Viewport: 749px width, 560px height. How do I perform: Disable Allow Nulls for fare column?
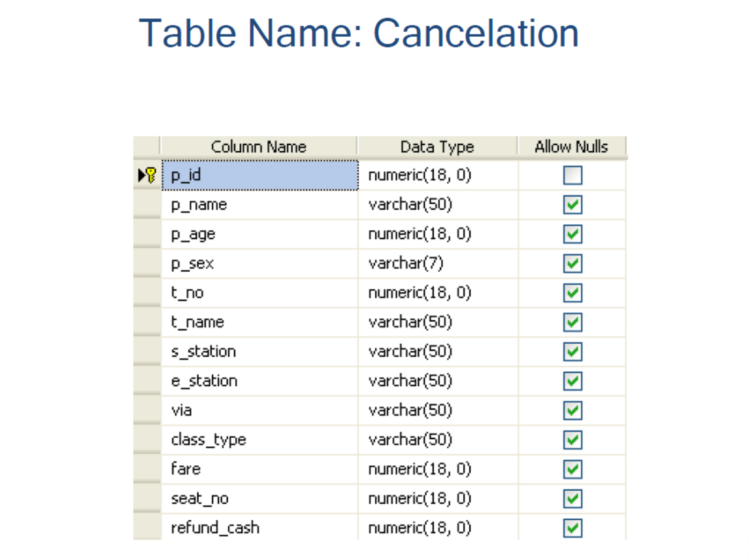point(572,469)
